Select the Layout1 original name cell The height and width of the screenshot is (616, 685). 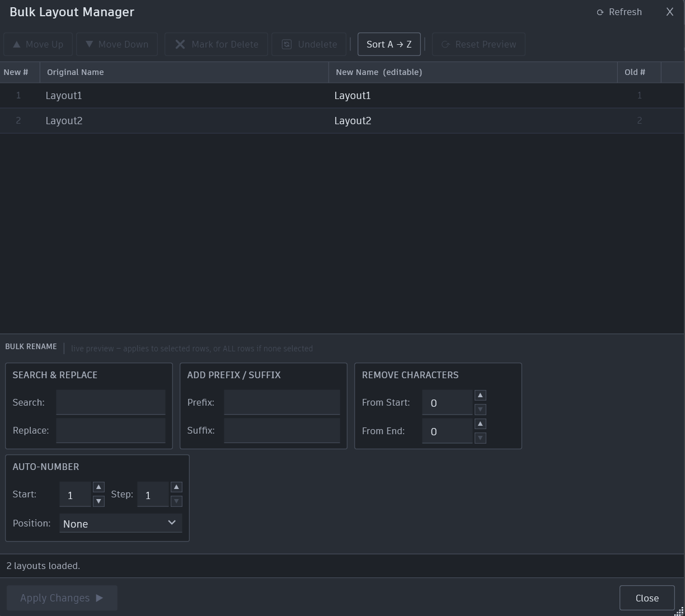click(x=184, y=96)
